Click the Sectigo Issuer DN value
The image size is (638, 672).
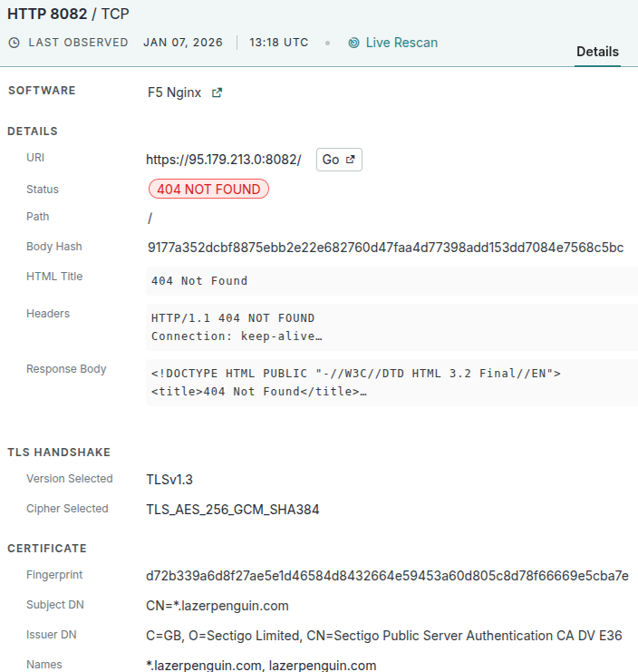coord(383,636)
